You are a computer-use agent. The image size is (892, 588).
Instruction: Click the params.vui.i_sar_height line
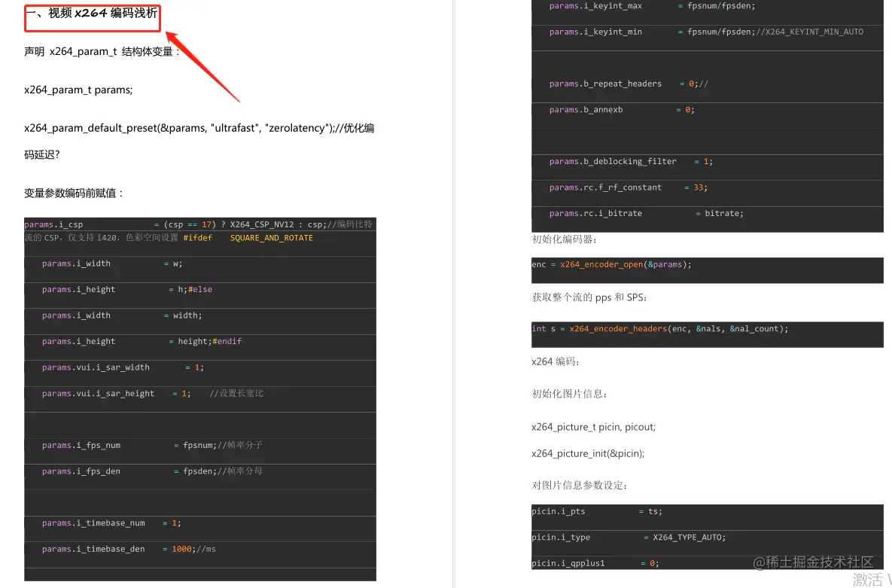(x=153, y=393)
